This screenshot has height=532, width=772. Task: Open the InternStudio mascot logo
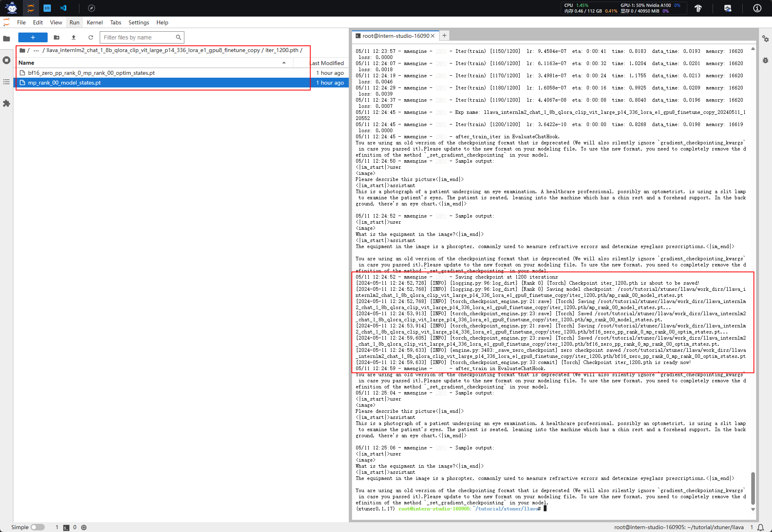tap(11, 8)
